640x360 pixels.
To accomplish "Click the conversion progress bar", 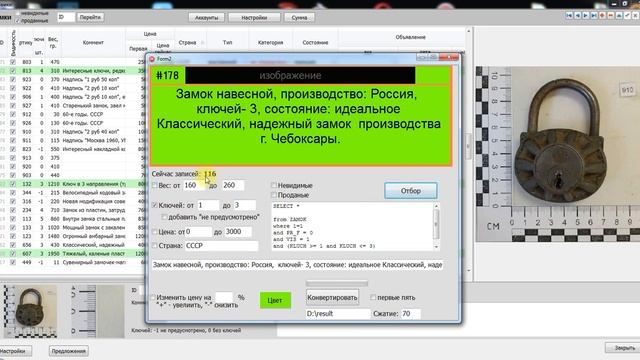I will coord(337,283).
